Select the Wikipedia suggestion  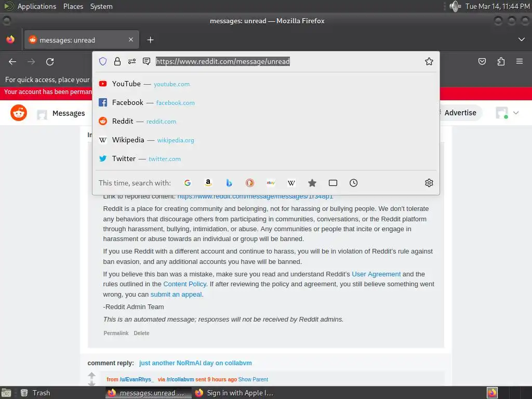tap(265, 140)
